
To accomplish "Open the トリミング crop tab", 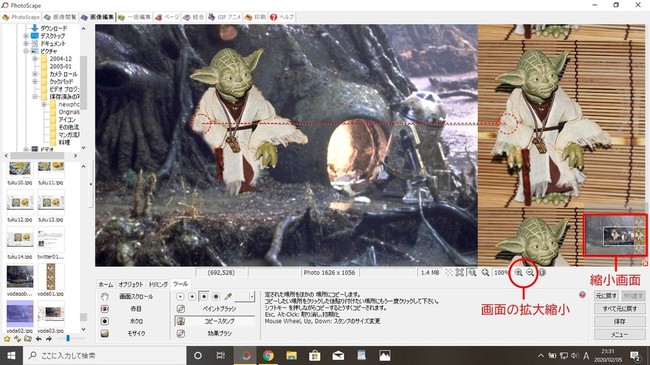I will pos(158,284).
